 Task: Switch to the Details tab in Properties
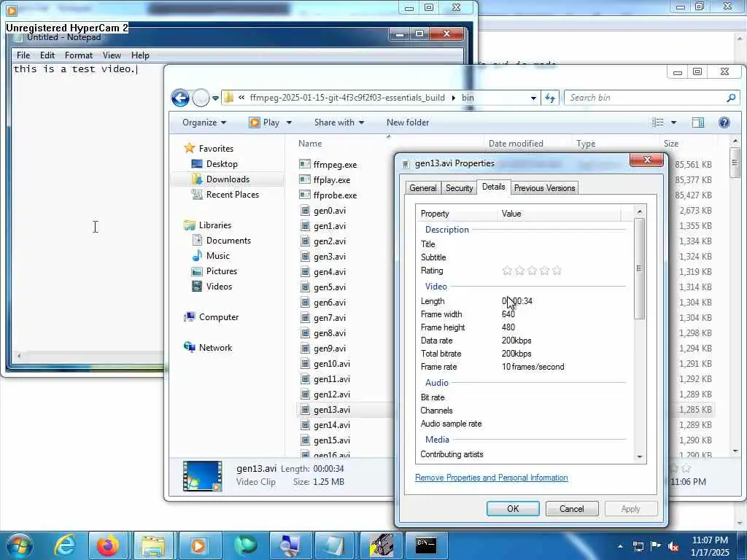point(494,187)
